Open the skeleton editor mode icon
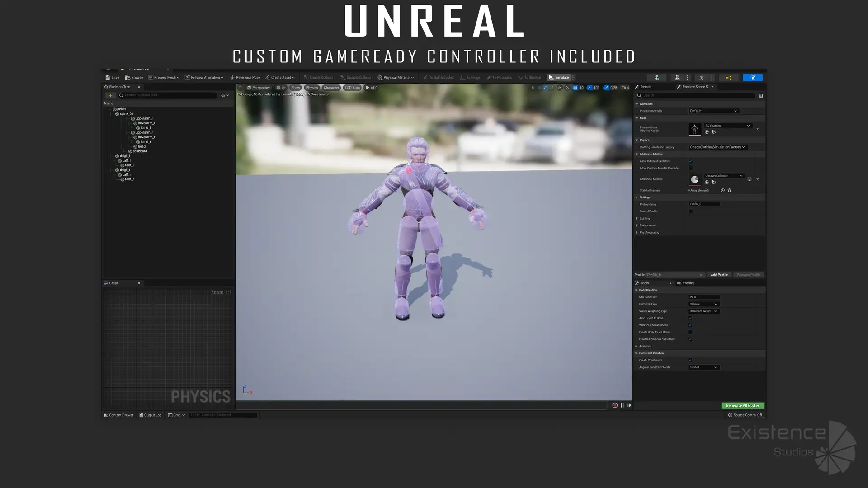The width and height of the screenshot is (868, 488). (656, 78)
